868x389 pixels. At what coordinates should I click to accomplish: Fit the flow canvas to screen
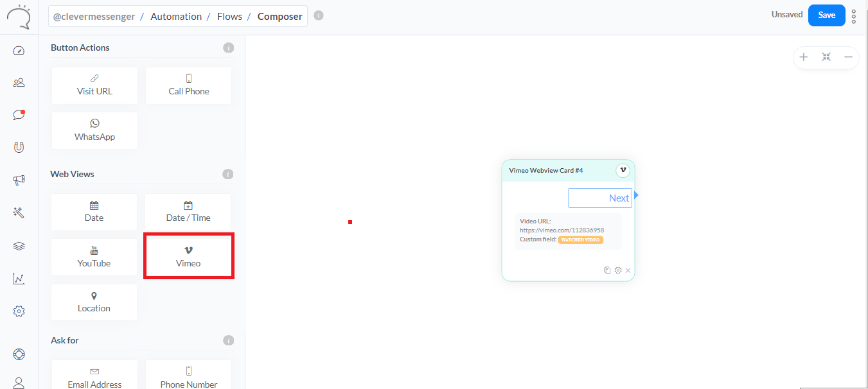826,57
